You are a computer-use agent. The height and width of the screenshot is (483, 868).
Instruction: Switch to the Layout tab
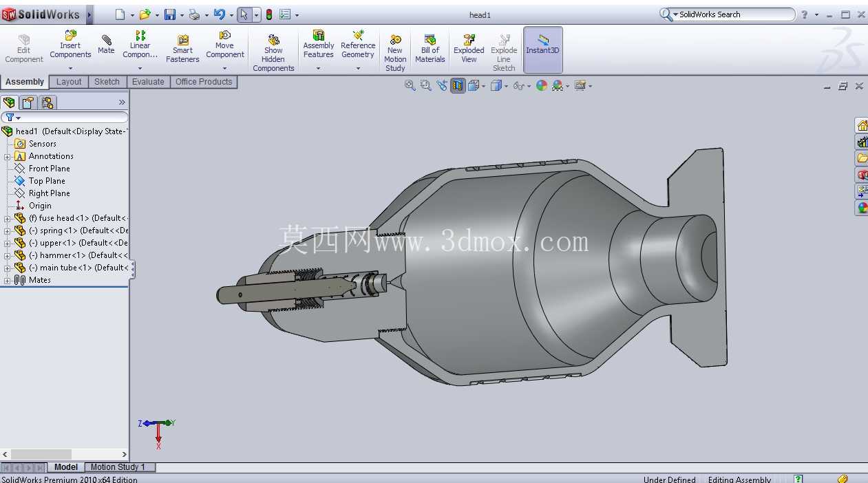(x=69, y=82)
